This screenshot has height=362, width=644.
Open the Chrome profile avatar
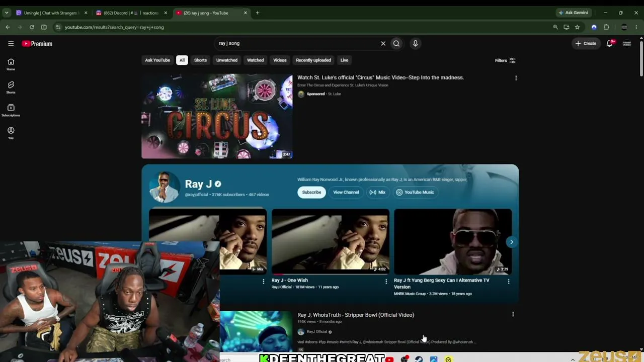click(624, 27)
